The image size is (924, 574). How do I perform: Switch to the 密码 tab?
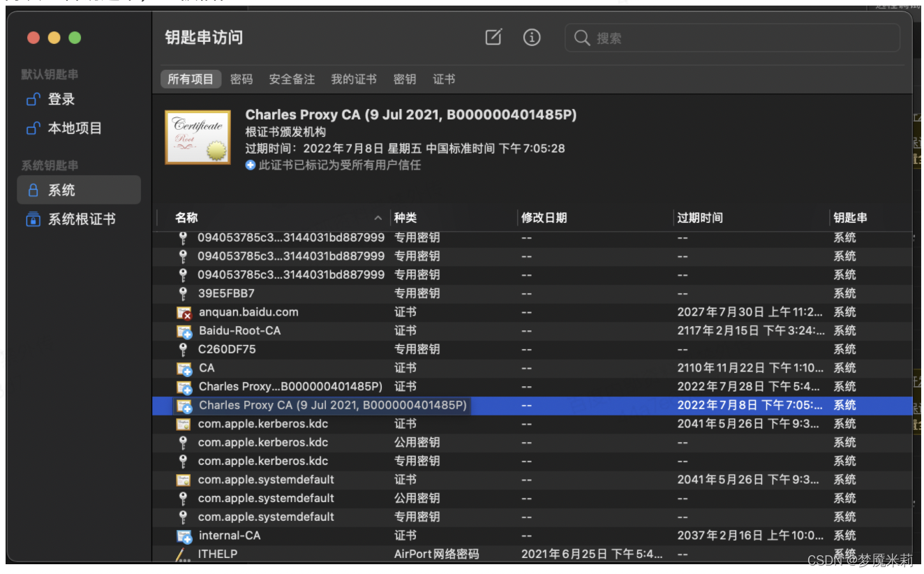point(241,79)
